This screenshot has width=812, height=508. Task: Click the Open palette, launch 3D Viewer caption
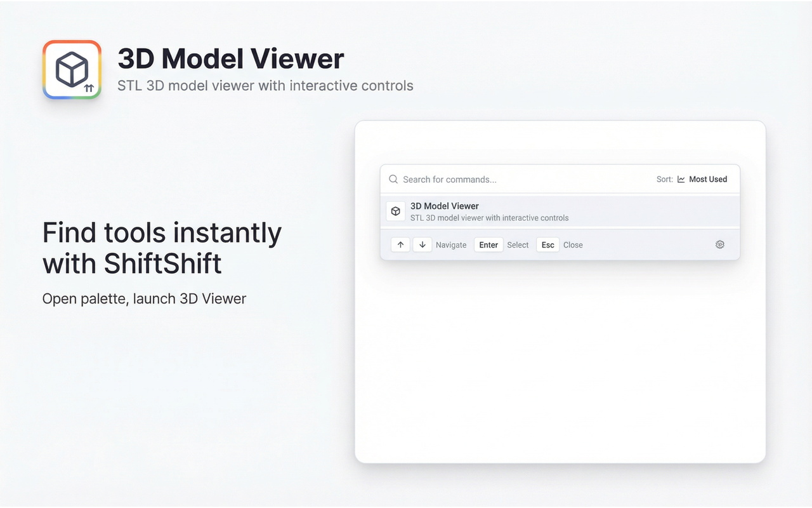(x=144, y=298)
